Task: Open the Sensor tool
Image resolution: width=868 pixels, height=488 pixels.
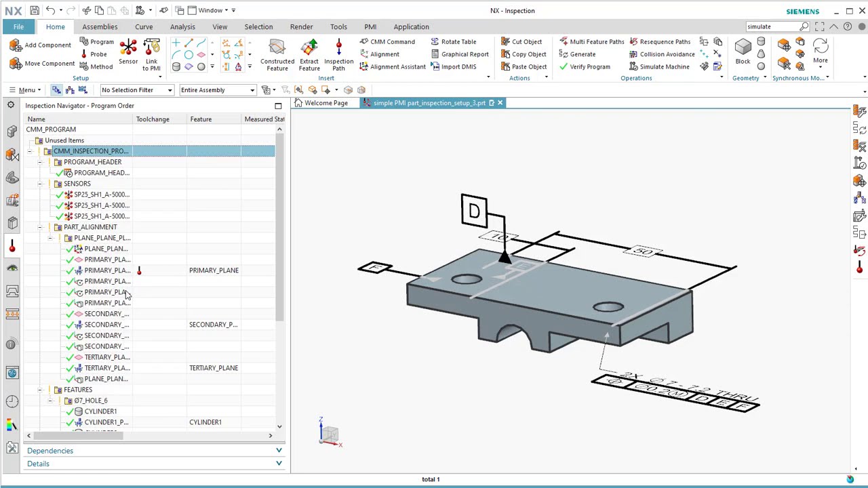Action: click(128, 53)
